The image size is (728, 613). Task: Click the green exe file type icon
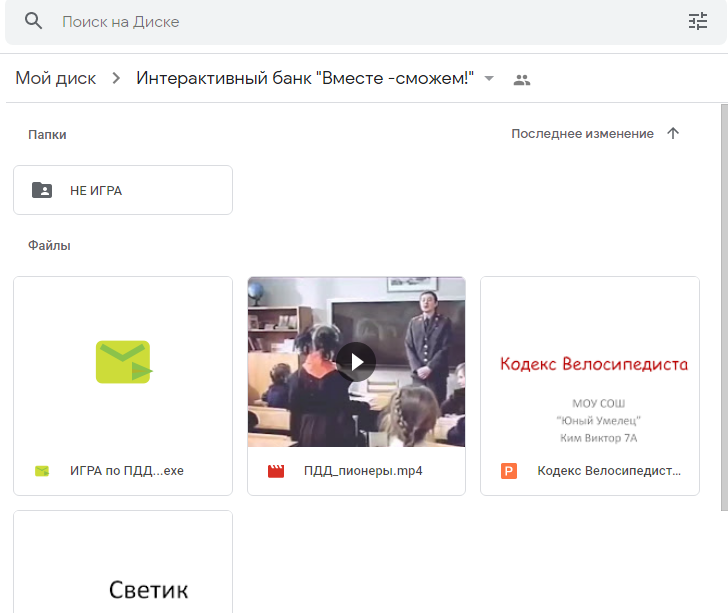pos(42,471)
